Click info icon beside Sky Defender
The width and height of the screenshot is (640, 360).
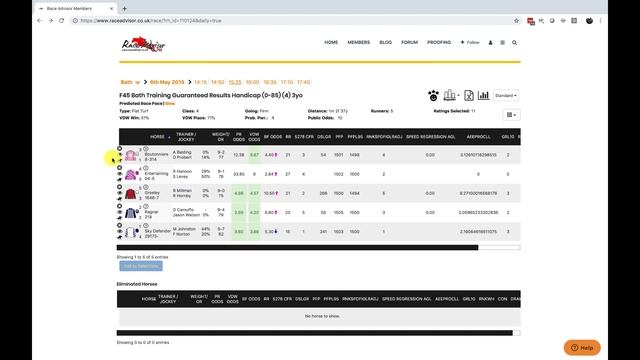[146, 226]
